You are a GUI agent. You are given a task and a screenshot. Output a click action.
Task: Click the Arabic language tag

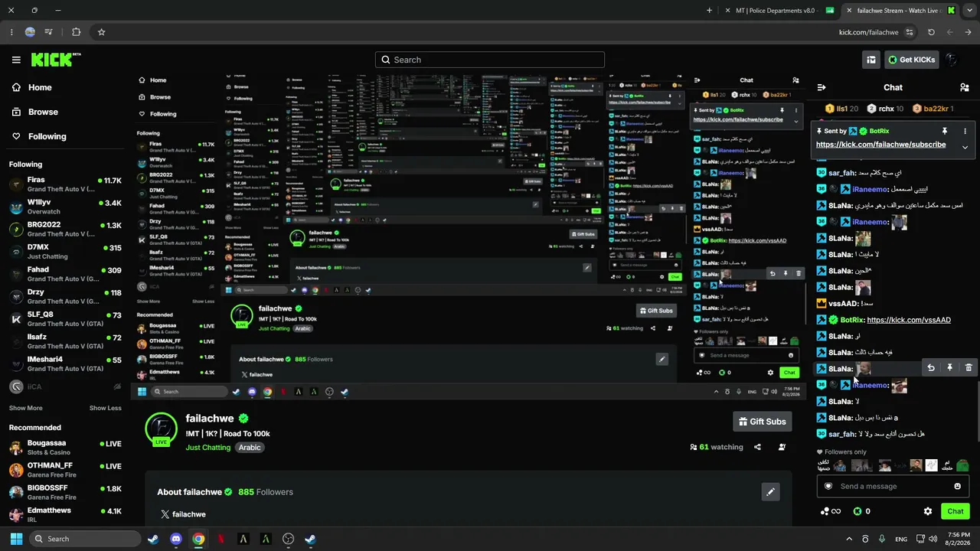click(x=250, y=447)
